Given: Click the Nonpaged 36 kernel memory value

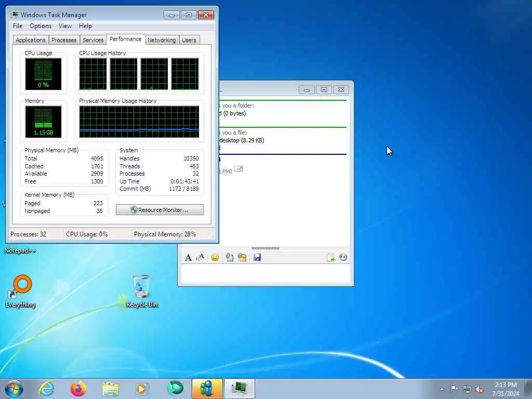Looking at the screenshot, I should pyautogui.click(x=99, y=211).
